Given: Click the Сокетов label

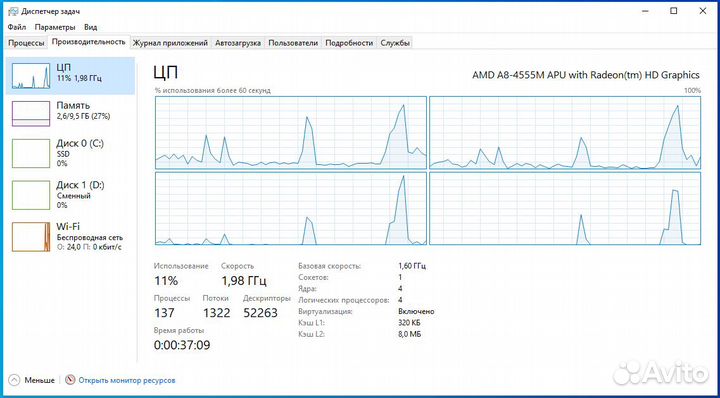Looking at the screenshot, I should click(313, 277).
